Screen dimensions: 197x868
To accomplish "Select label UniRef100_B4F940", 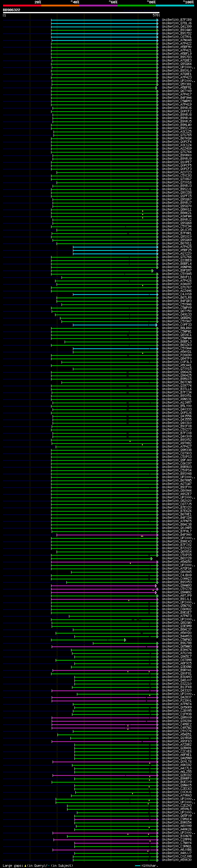I will coord(176,535).
